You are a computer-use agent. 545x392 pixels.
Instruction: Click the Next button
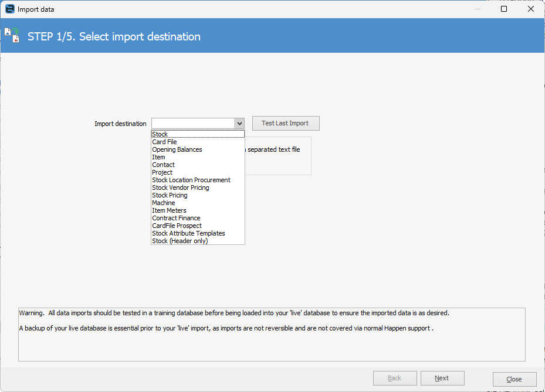point(442,379)
